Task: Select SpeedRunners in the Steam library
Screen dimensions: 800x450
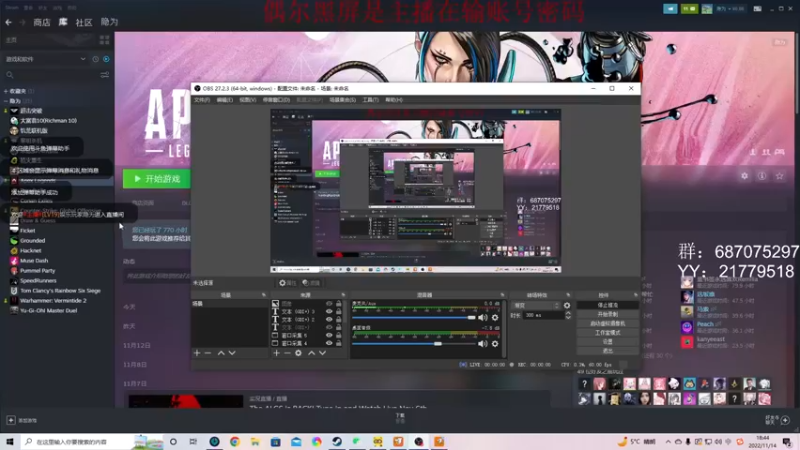Action: point(38,281)
